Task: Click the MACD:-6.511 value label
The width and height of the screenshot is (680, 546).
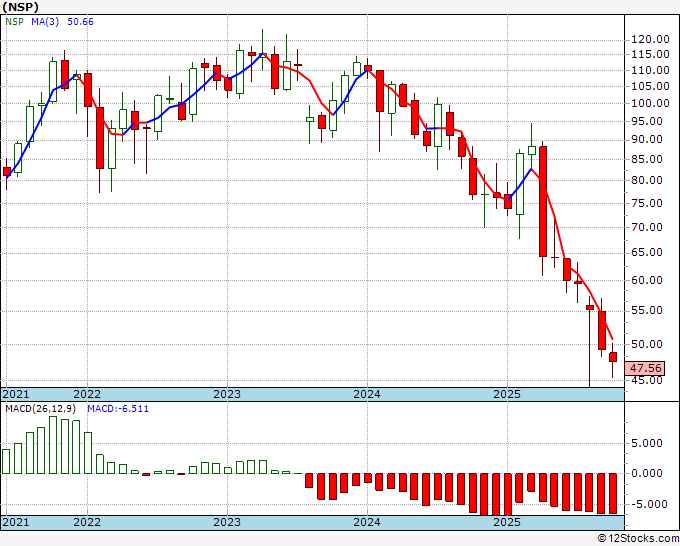Action: click(118, 409)
